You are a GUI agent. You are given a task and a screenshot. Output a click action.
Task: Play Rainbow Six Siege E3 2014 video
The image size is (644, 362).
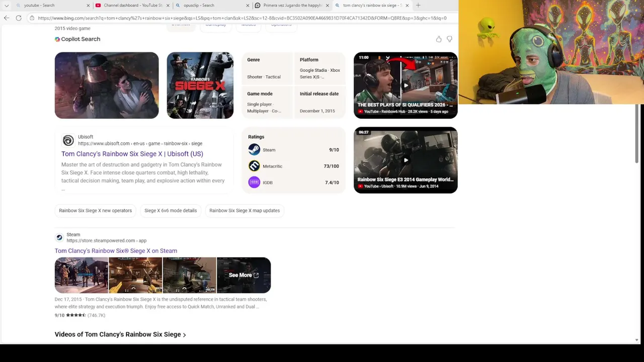[x=406, y=160]
